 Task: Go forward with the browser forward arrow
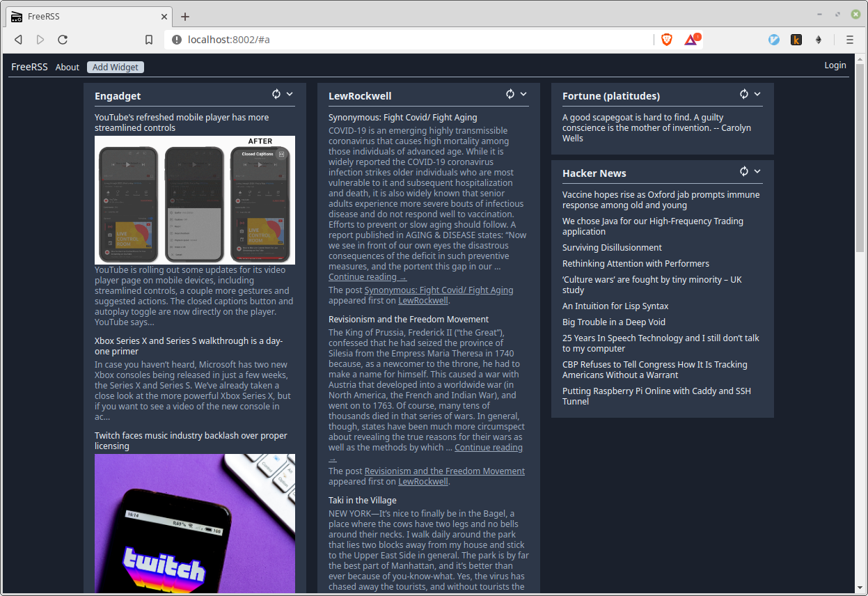(40, 40)
